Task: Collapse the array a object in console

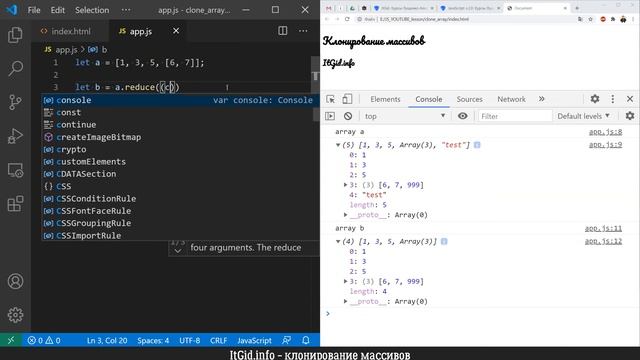Action: click(x=338, y=145)
